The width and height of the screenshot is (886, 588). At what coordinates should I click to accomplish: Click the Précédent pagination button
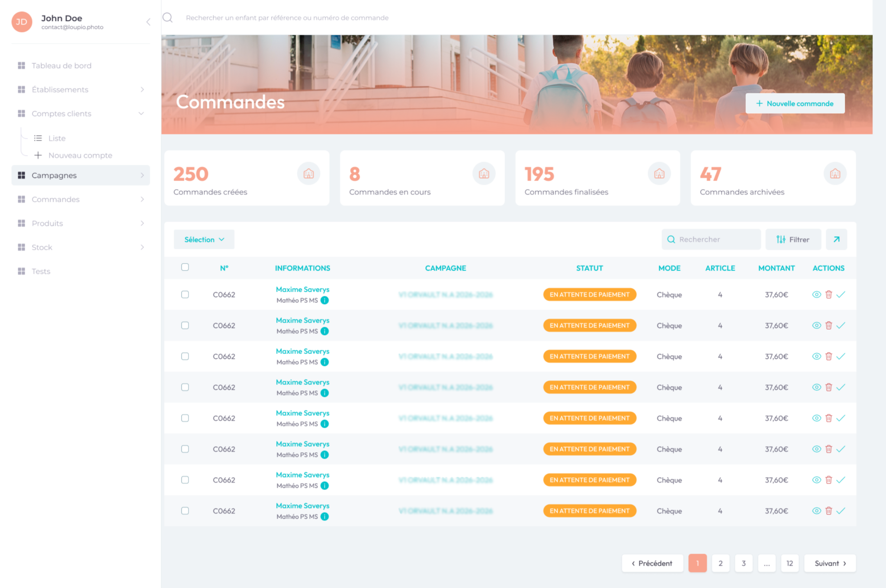(652, 563)
